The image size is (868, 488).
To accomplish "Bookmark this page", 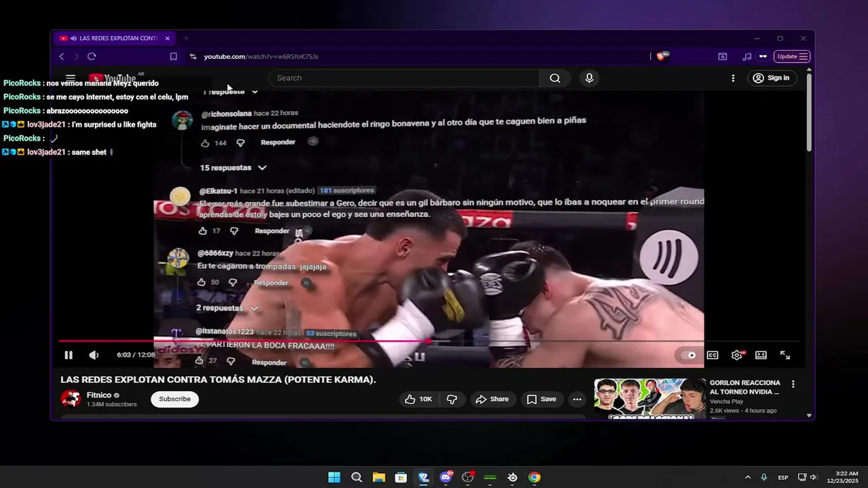I will pyautogui.click(x=174, y=56).
